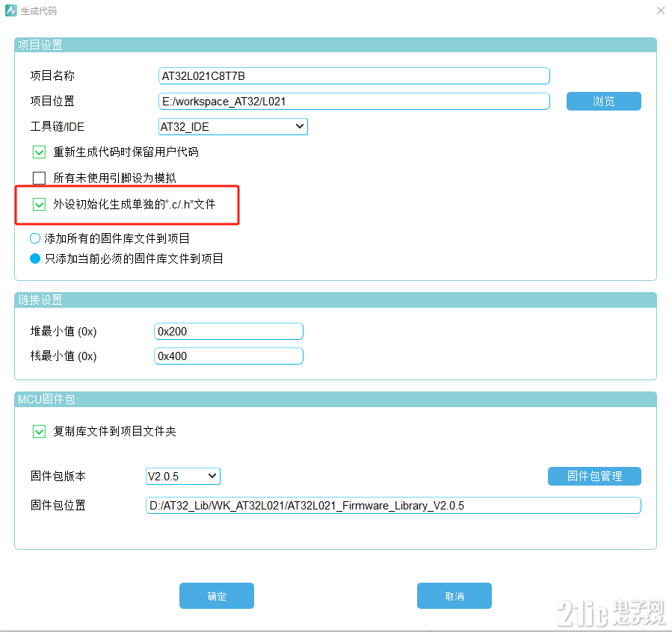Image resolution: width=672 pixels, height=632 pixels.
Task: Confirm with the 确定 button
Action: coord(217,595)
